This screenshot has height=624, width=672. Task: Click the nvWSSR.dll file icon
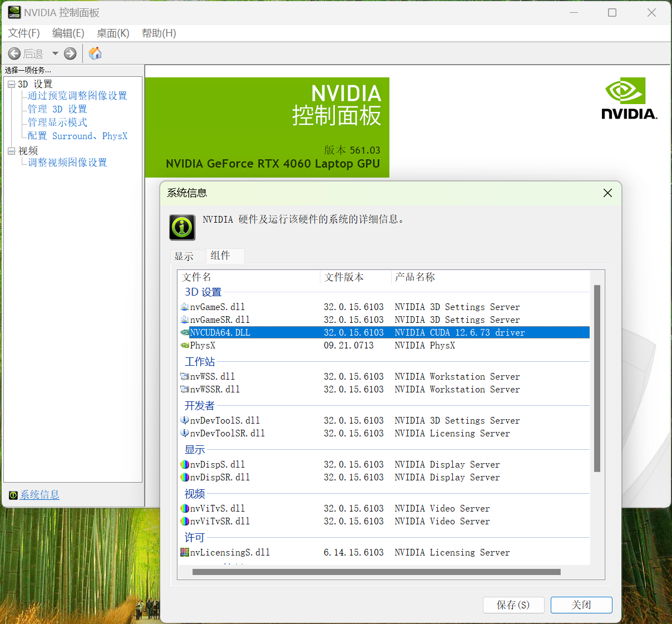coord(185,389)
